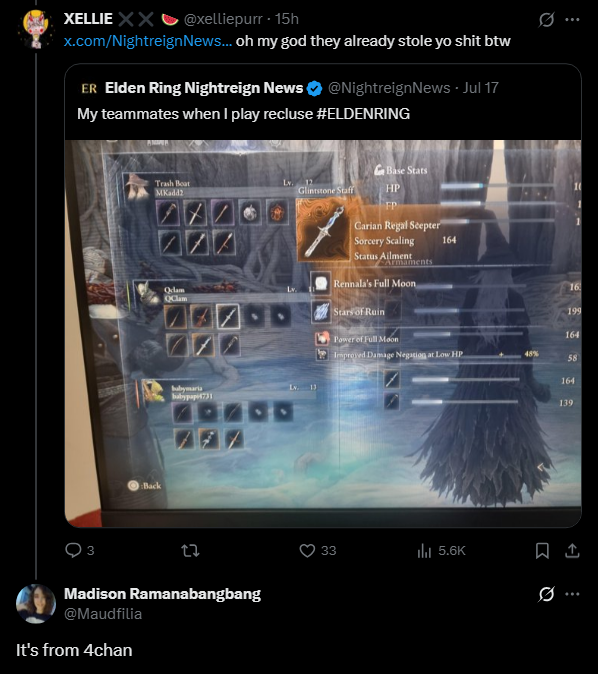Bookmark XELLIE's tweet
This screenshot has height=674, width=598.
542,550
